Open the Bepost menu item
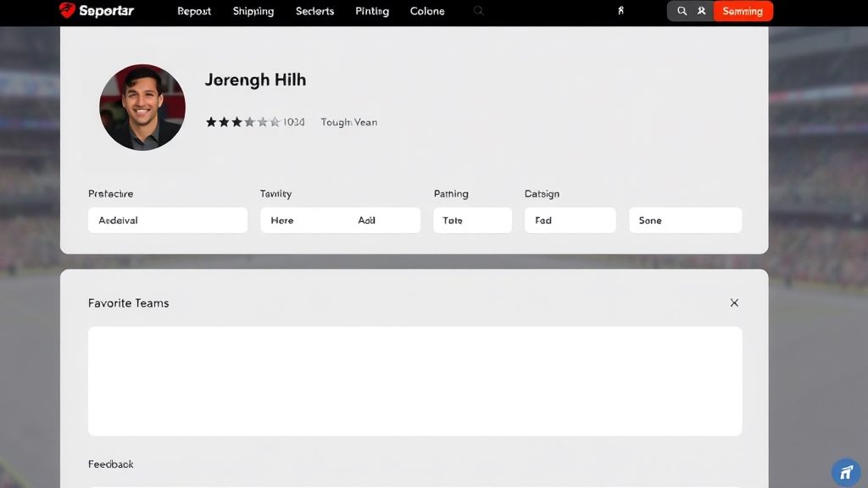The height and width of the screenshot is (488, 868). 194,11
